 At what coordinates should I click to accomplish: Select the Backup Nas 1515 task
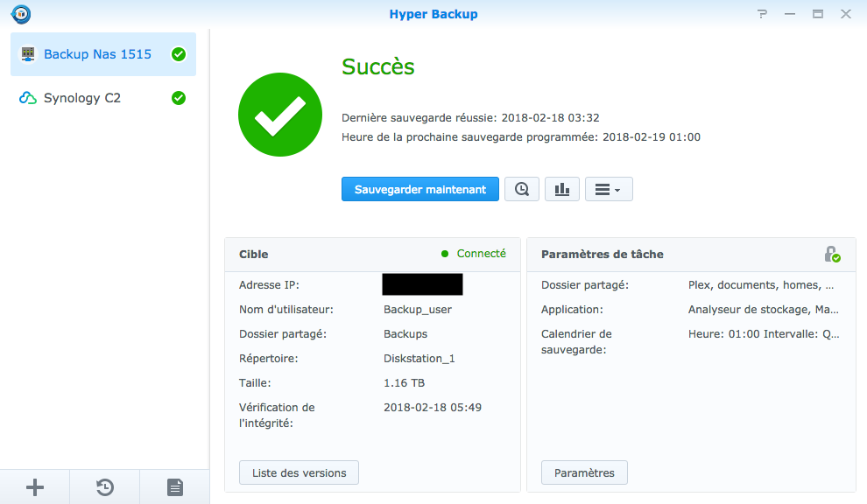tap(103, 54)
